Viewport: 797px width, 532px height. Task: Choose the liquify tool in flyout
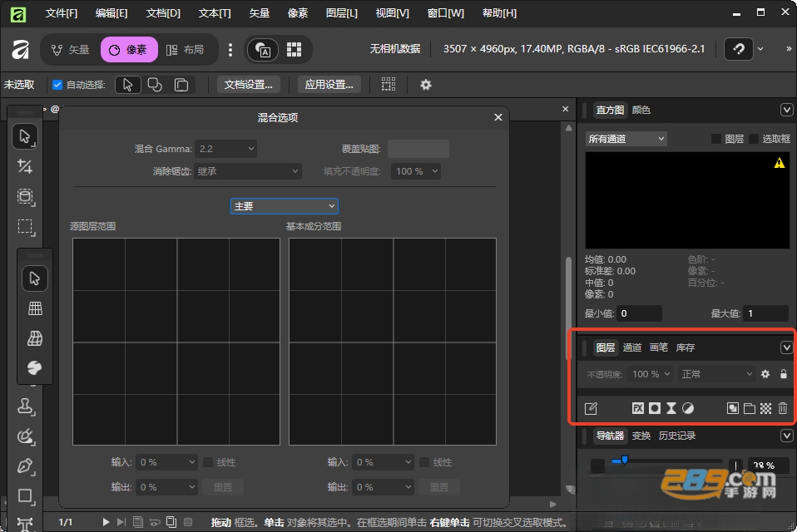(x=35, y=367)
